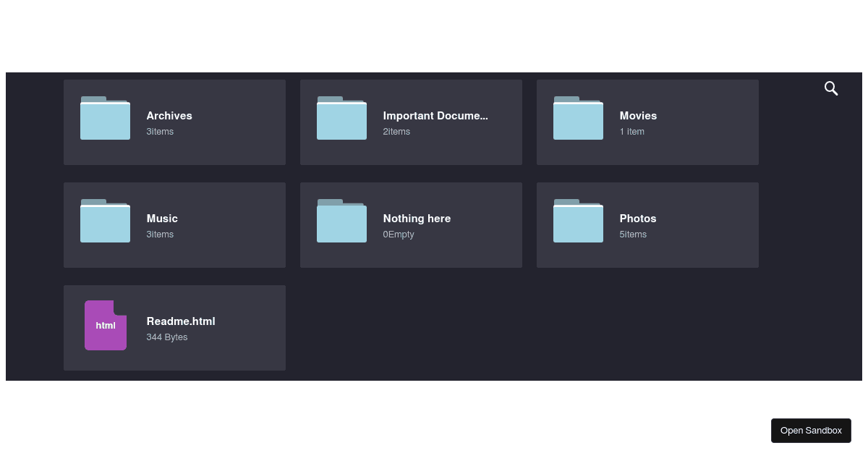Screen dimensions: 868x456
Task: Select the Readme.html file card
Action: coord(174,327)
